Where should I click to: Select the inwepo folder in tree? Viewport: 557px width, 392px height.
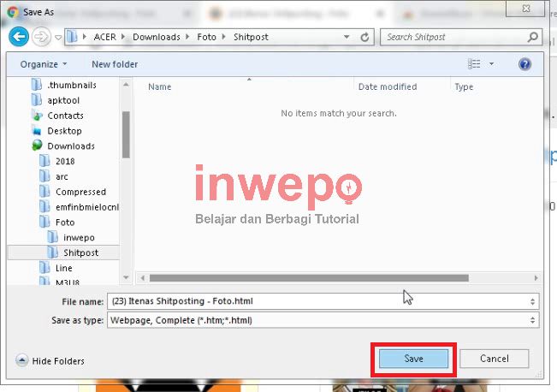tap(80, 238)
